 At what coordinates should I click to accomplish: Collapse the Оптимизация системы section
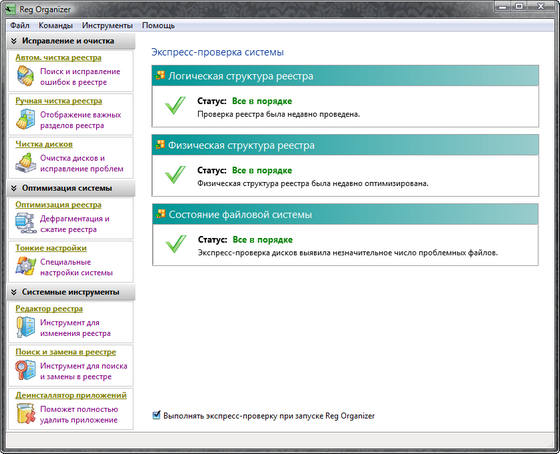tap(14, 188)
